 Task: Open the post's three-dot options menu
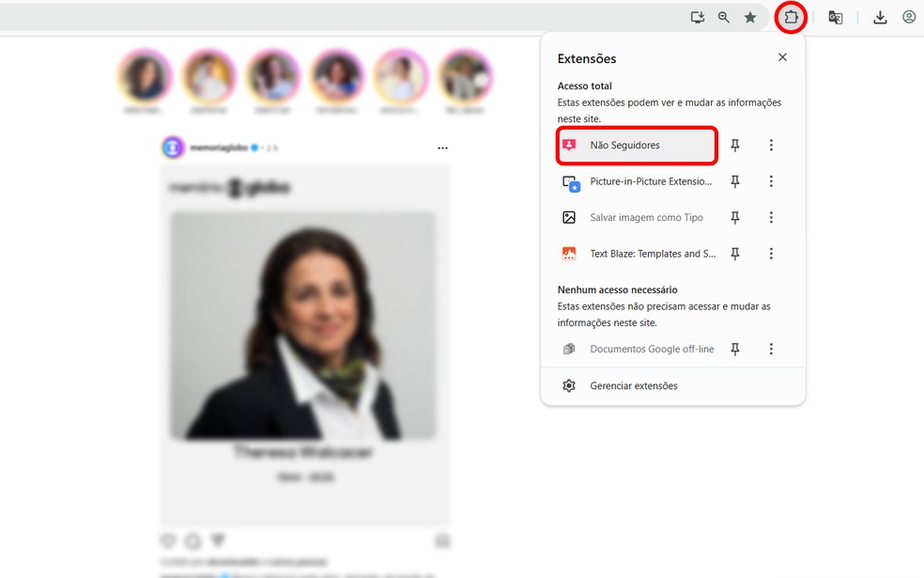442,148
